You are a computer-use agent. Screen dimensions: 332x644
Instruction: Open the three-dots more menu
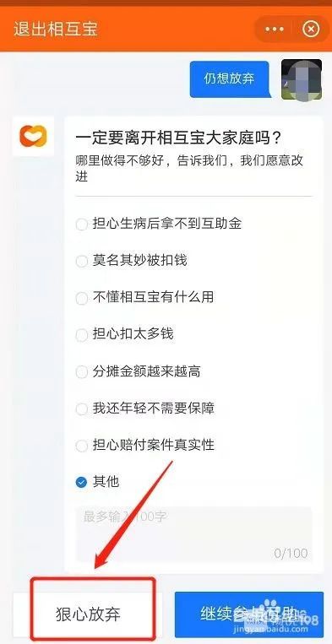pos(275,30)
